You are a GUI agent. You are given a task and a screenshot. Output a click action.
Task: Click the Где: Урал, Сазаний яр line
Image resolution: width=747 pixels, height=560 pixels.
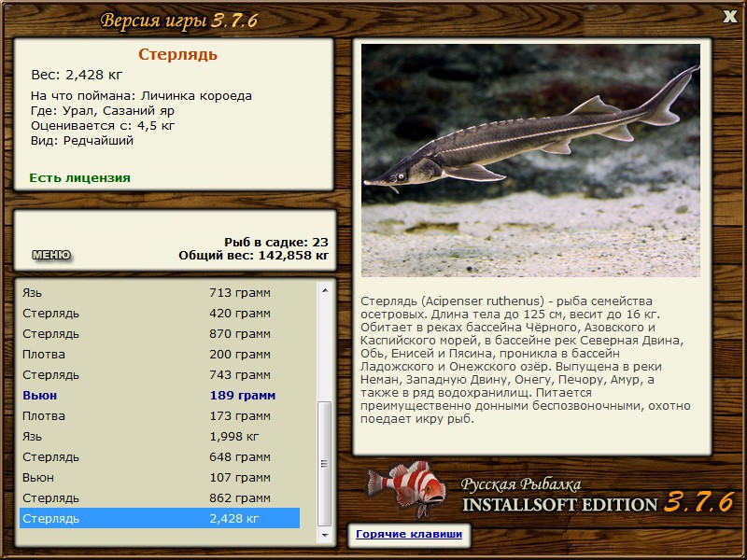tap(103, 111)
